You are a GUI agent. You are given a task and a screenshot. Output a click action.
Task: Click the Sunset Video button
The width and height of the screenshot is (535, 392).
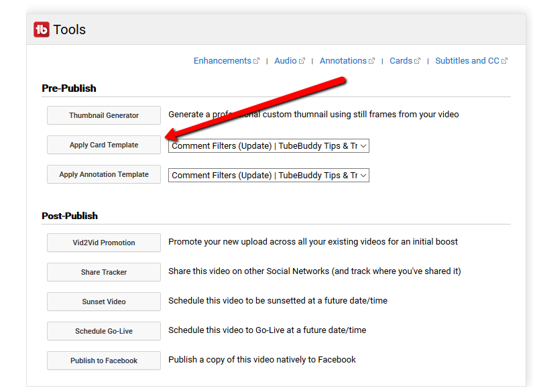[x=104, y=302]
